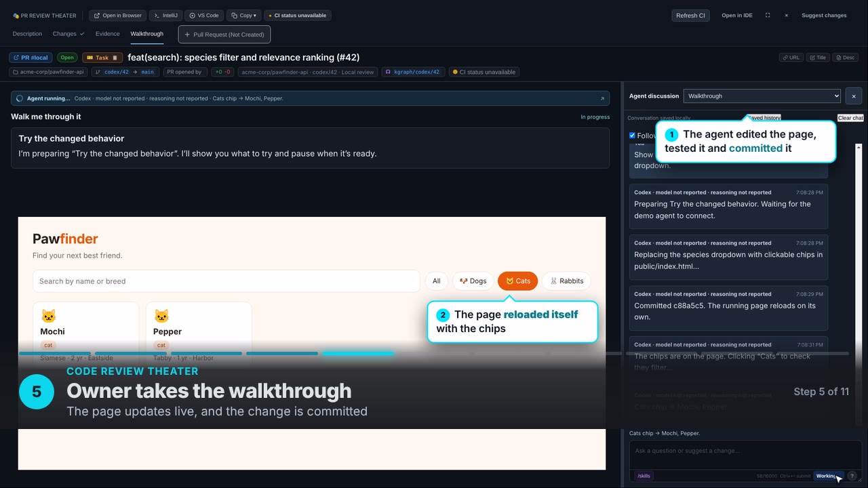The image size is (868, 488).
Task: Create the Pull Request (Not Created) button
Action: [x=224, y=35]
